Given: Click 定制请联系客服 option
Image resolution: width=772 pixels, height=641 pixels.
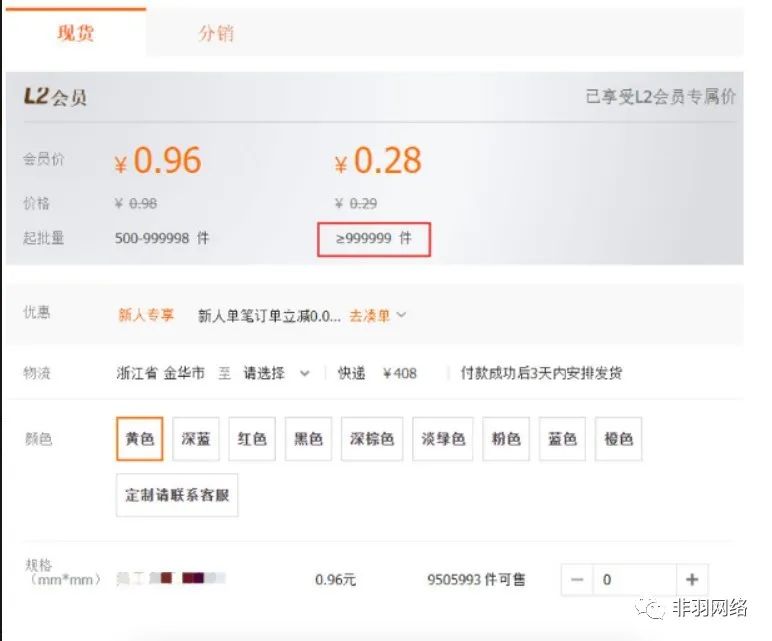Looking at the screenshot, I should (x=177, y=495).
